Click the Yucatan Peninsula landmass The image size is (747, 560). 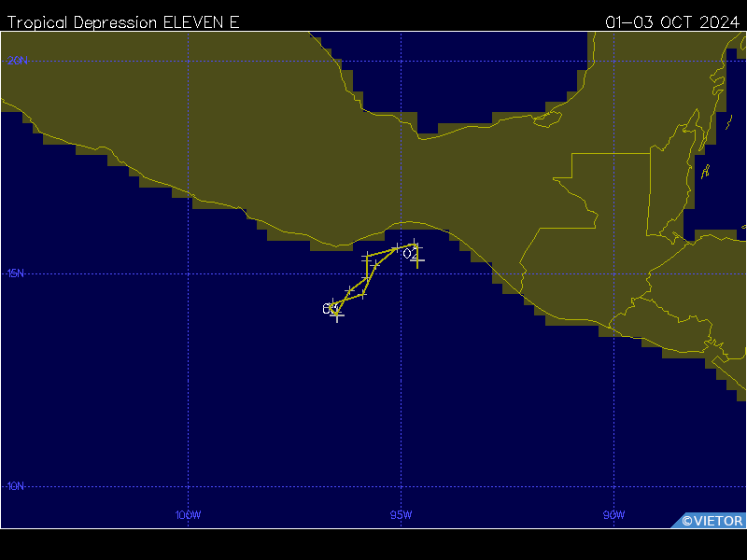point(654,103)
